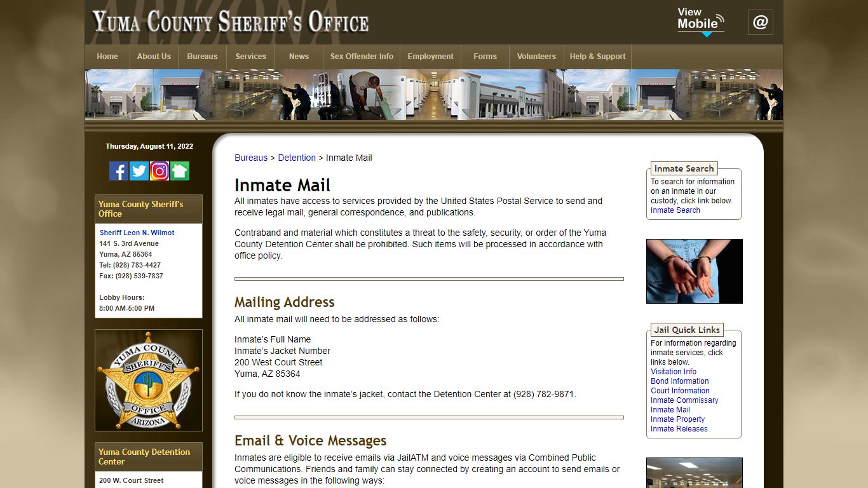Click the Mailing Address heading
Viewport: 868px width, 488px height.
pos(285,302)
